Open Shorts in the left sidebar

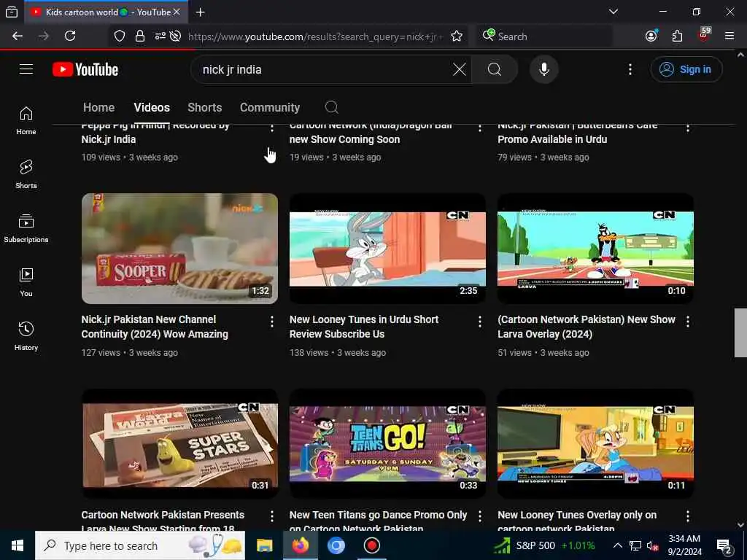26,174
